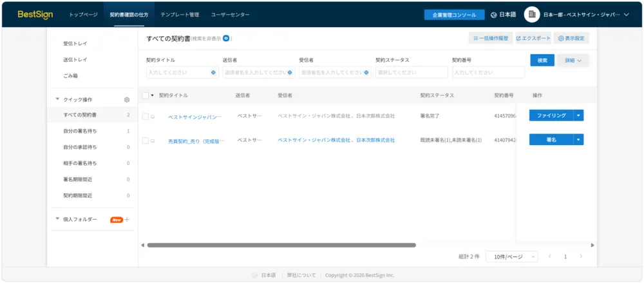The width and height of the screenshot is (644, 283).
Task: Click the 検索 search button
Action: tap(542, 61)
